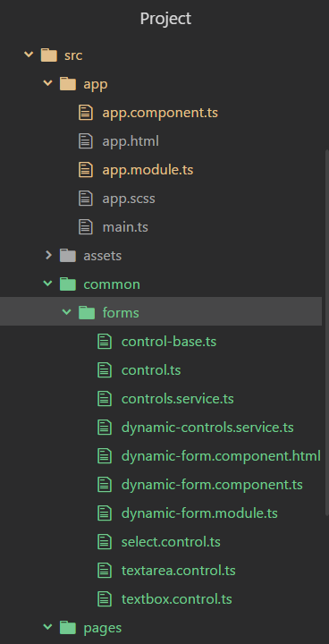Image resolution: width=329 pixels, height=644 pixels.
Task: Click the file icon beside control-base.ts
Action: (105, 342)
